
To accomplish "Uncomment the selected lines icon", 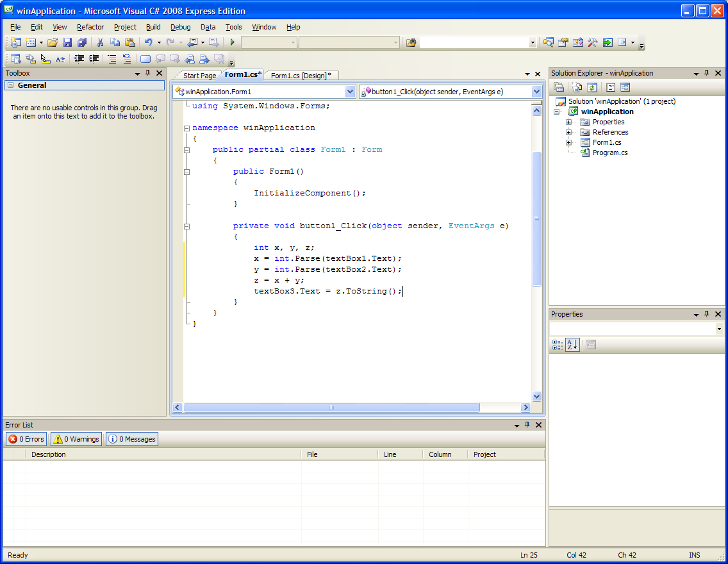I will [127, 59].
